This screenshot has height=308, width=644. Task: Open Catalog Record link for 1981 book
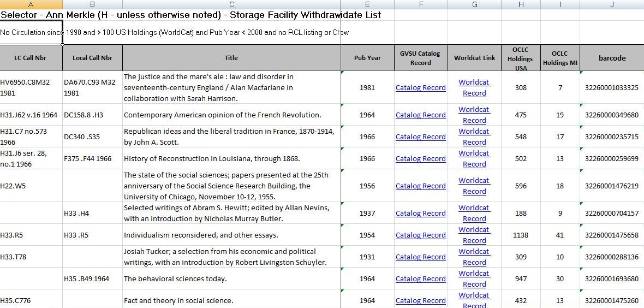(x=420, y=88)
